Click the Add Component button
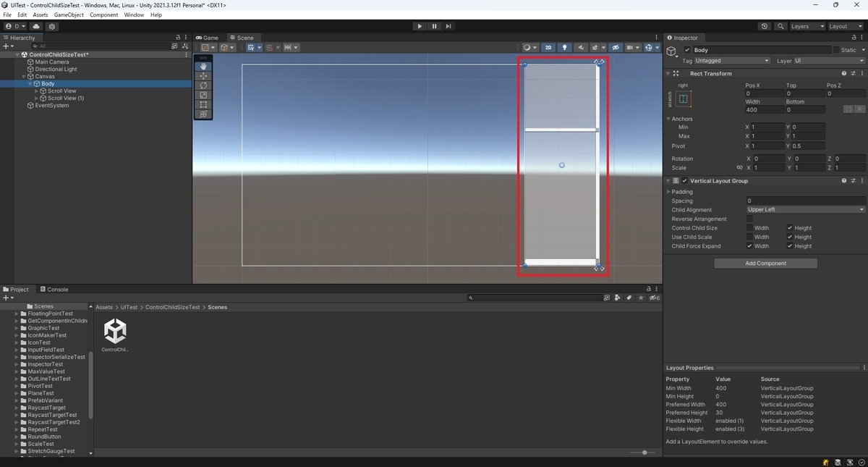Image resolution: width=868 pixels, height=467 pixels. coord(765,264)
